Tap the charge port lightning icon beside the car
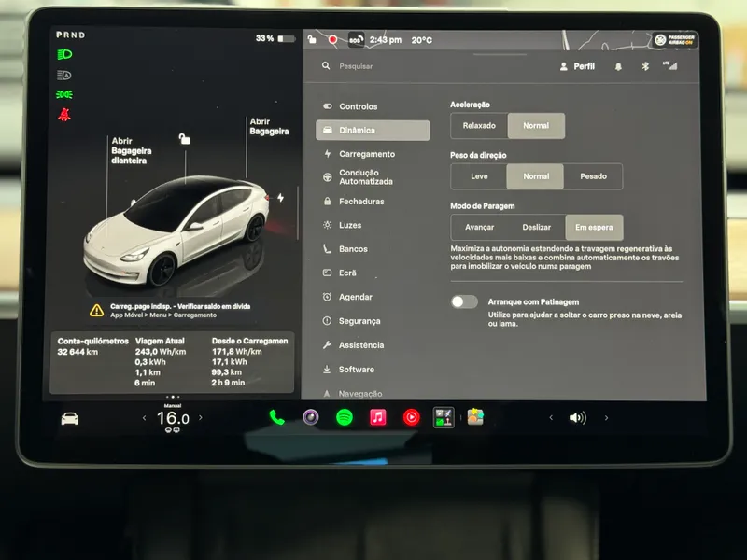 (281, 197)
